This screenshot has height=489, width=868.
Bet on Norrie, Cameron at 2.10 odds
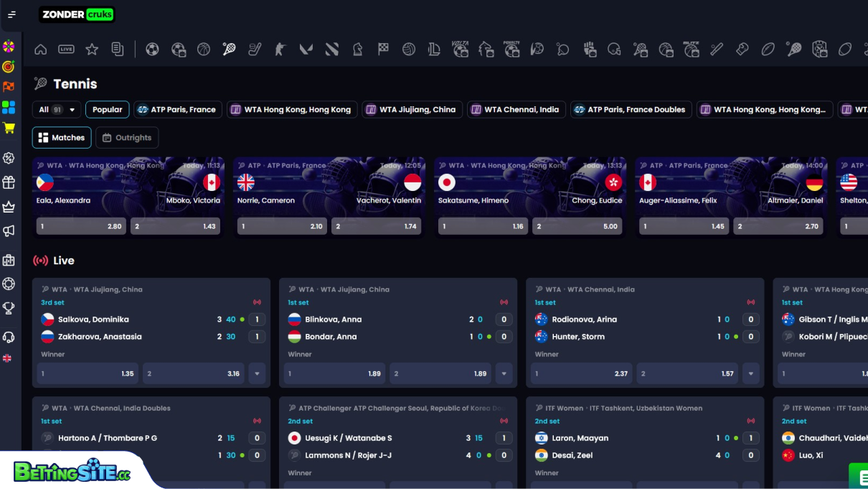pyautogui.click(x=282, y=225)
